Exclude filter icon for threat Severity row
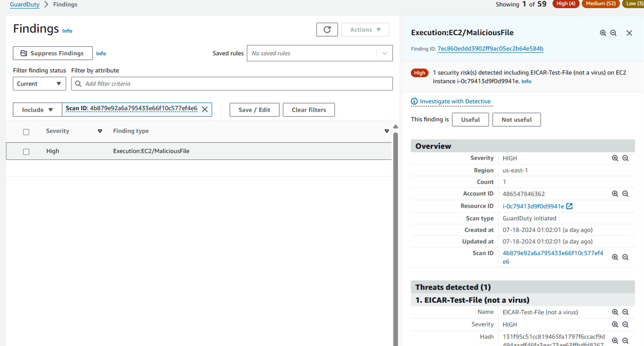The width and height of the screenshot is (644, 346). click(625, 325)
